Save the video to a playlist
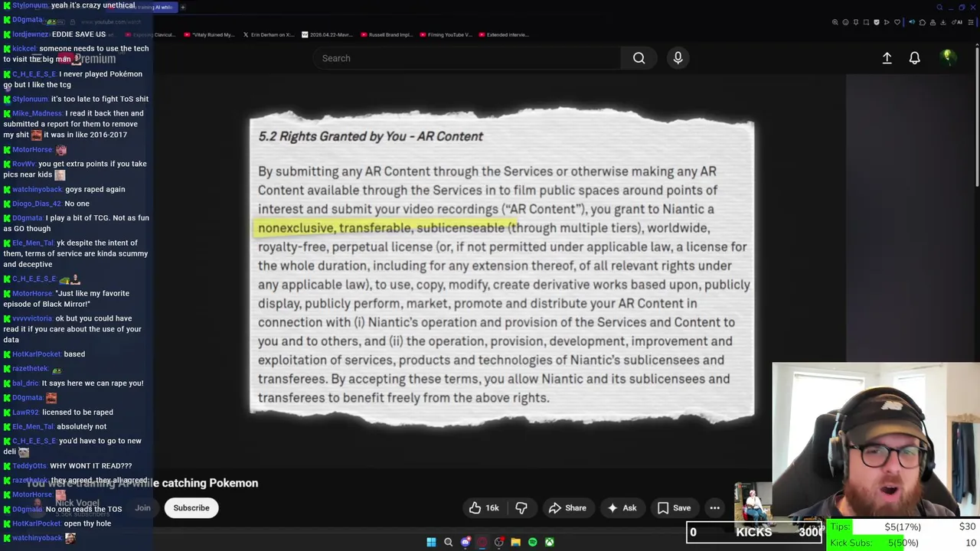The width and height of the screenshot is (980, 551). (x=674, y=508)
